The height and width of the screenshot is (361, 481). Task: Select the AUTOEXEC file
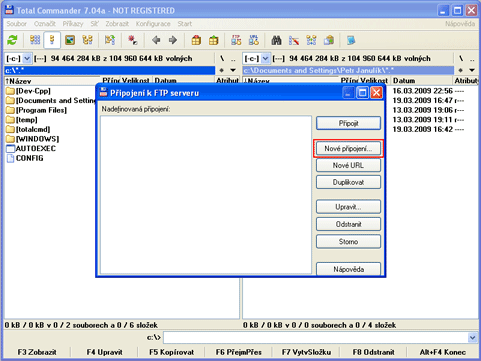(31, 149)
